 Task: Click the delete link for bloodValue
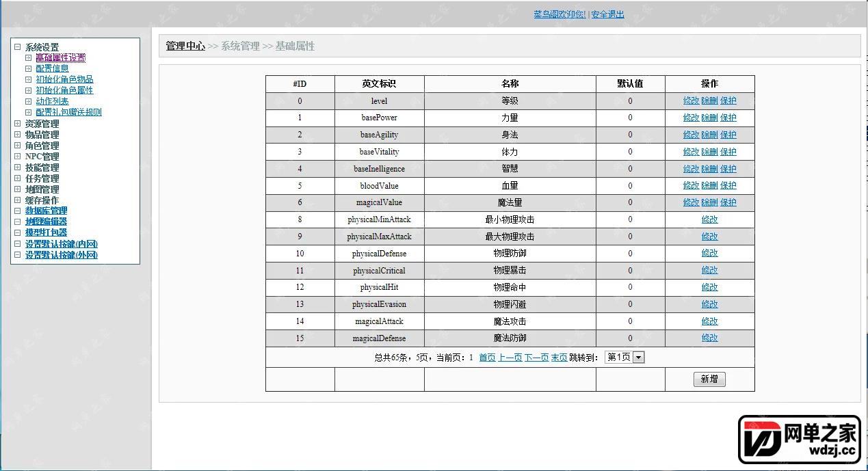click(x=709, y=185)
